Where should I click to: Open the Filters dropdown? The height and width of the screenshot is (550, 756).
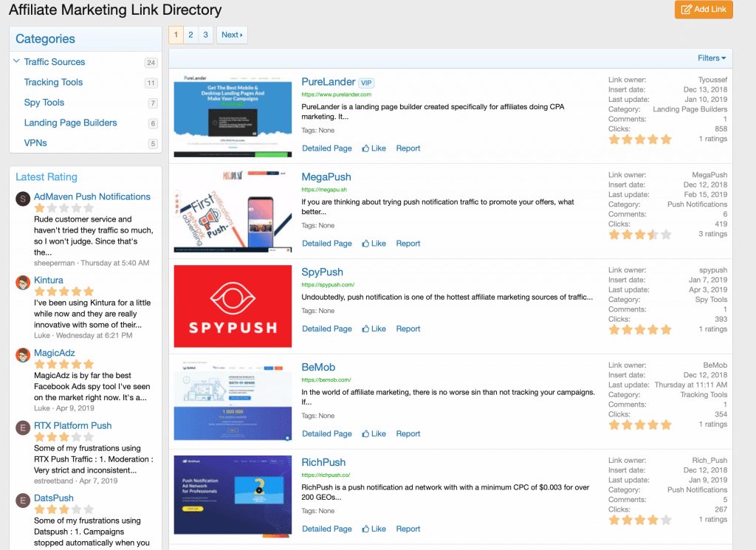point(712,58)
